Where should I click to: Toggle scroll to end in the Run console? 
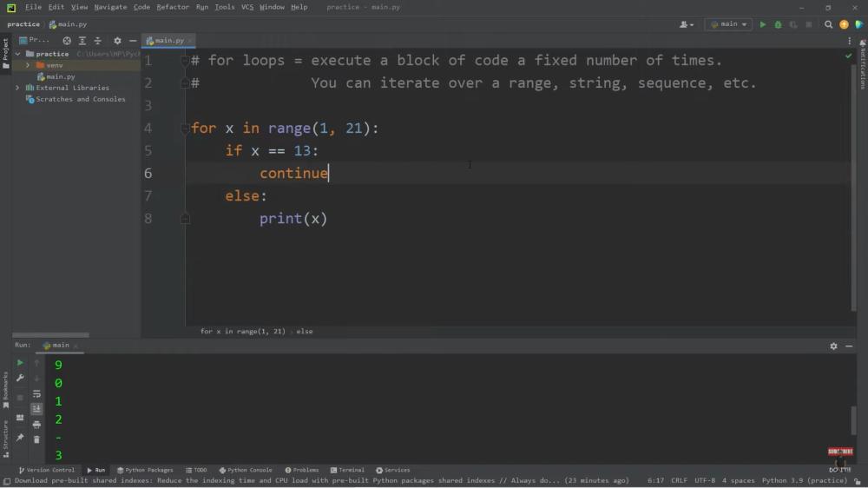36,409
